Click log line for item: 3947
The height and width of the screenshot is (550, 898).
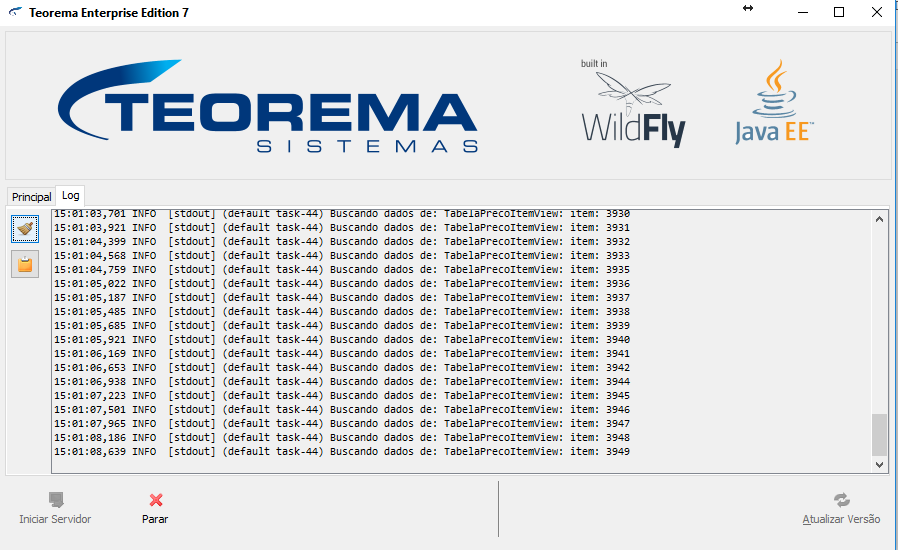pos(342,424)
